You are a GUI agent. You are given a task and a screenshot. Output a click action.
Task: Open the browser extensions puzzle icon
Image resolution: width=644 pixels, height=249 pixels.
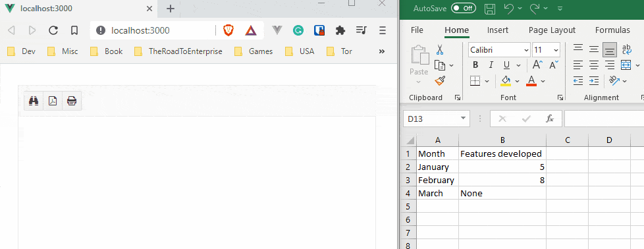click(340, 30)
